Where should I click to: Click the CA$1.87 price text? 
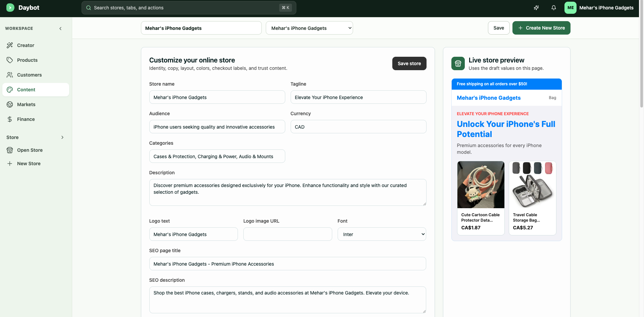[x=471, y=228]
